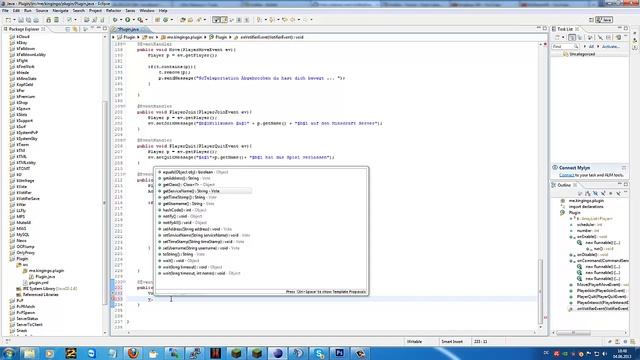Image resolution: width=640 pixels, height=360 pixels.
Task: Toggle Mark Occurrences in toolbar
Action: pyautogui.click(x=224, y=20)
